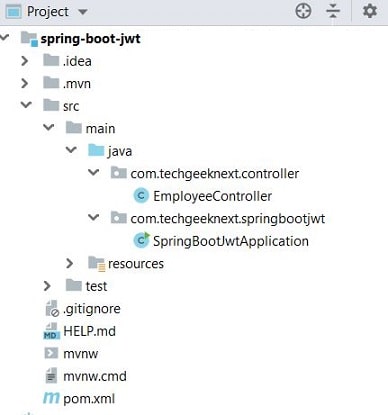Expand the resources folder arrow
Viewport: 388px width, 415px height.
tap(69, 263)
